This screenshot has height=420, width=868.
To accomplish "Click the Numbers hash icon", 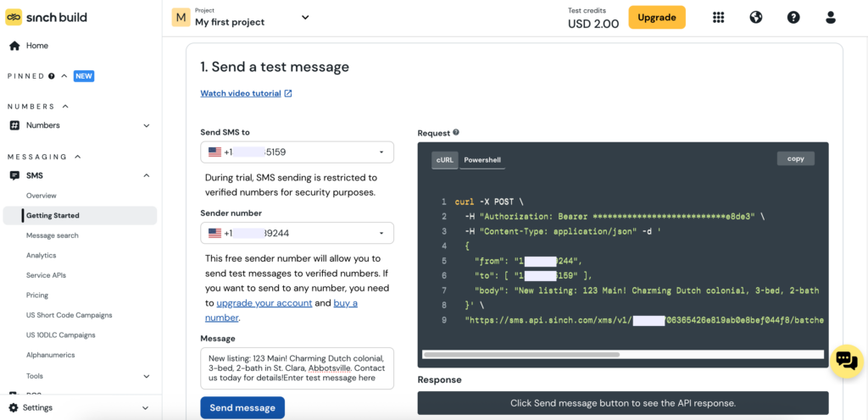I will [x=15, y=125].
